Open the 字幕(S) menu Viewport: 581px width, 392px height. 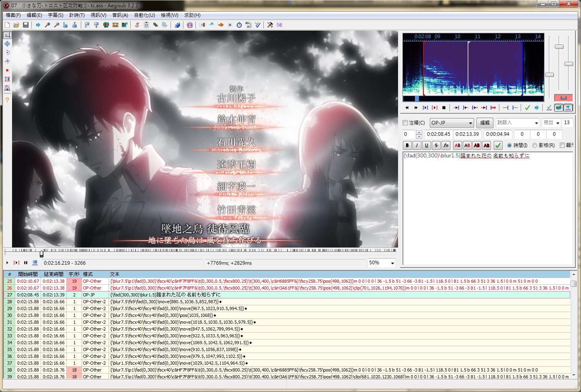(55, 15)
